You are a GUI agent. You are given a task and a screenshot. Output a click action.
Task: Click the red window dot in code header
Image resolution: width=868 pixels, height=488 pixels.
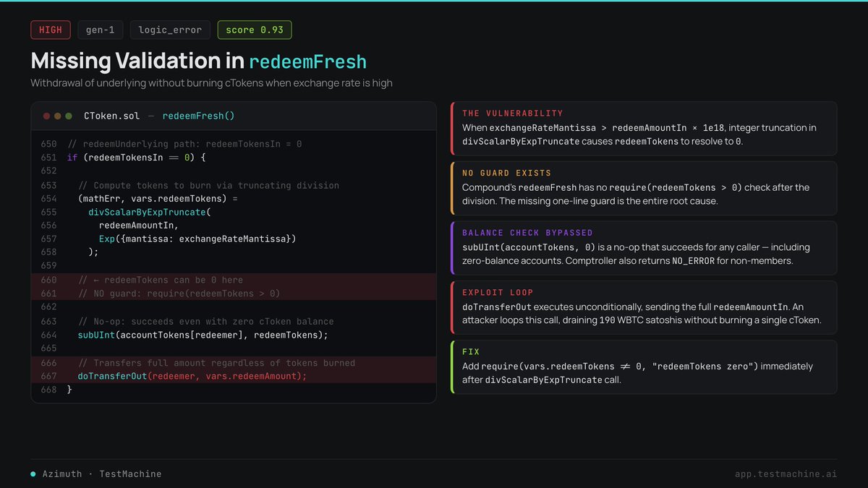47,116
